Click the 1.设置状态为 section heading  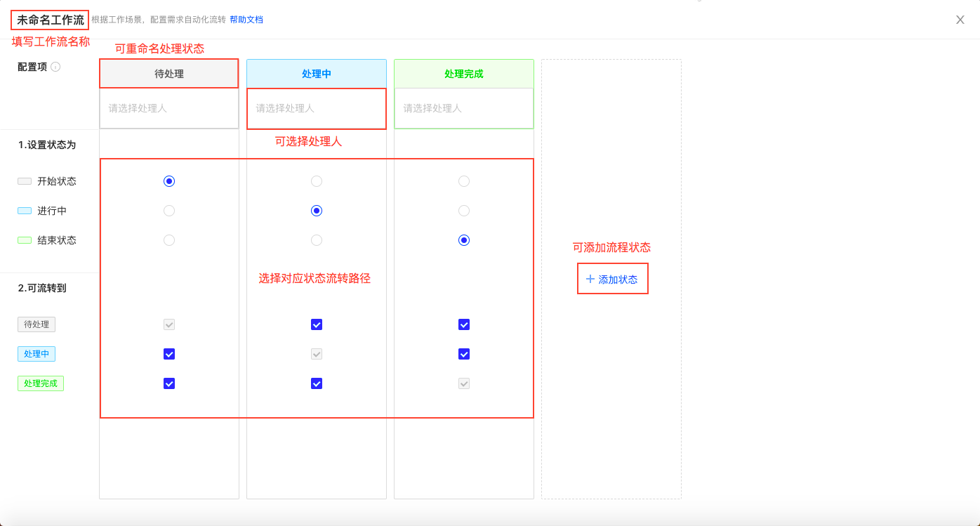pos(47,145)
